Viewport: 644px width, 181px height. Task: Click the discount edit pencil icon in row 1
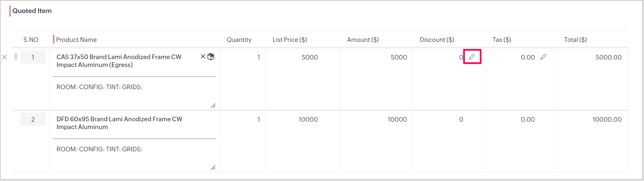pyautogui.click(x=472, y=57)
